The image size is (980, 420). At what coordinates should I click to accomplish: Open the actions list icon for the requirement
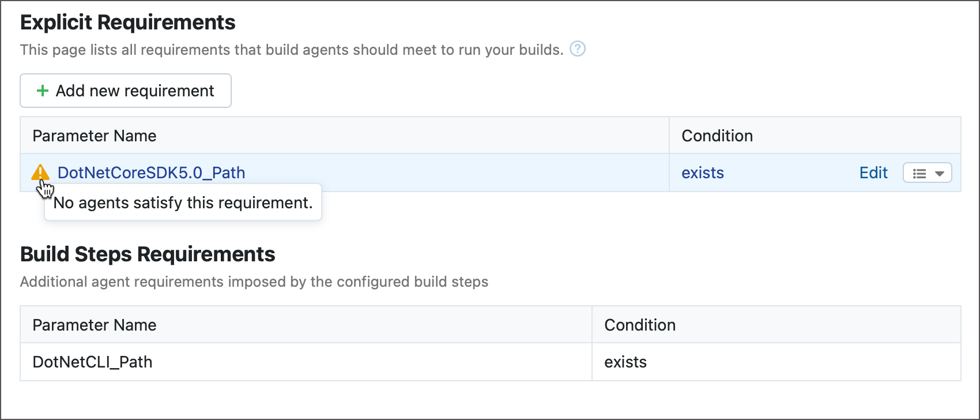pos(927,172)
